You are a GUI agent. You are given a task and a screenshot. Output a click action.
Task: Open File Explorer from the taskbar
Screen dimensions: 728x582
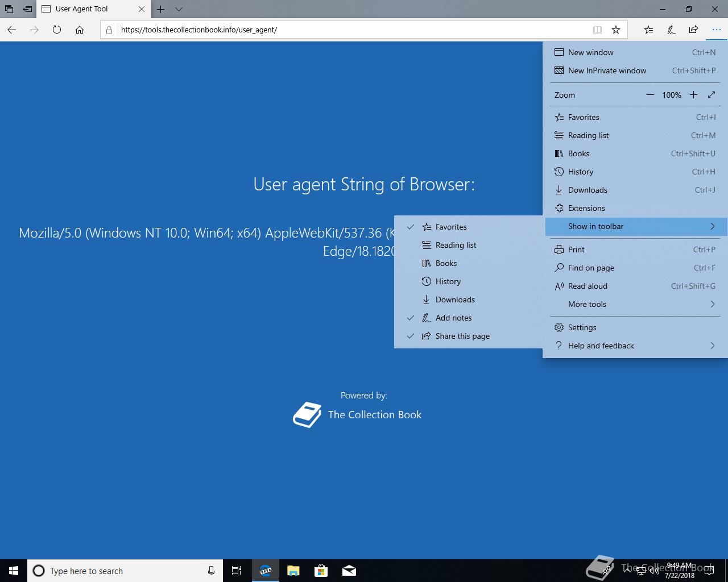tap(293, 571)
